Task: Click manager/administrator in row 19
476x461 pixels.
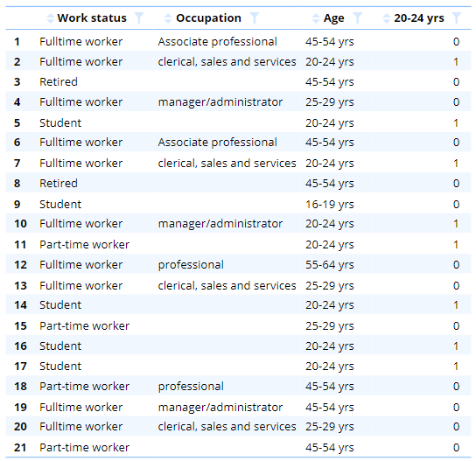Action: click(220, 408)
